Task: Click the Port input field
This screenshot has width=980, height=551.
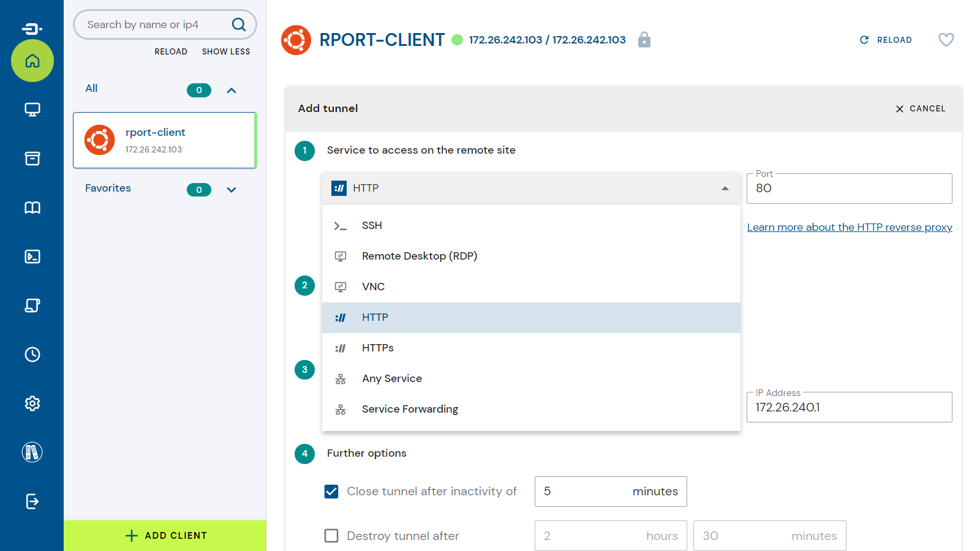Action: click(x=848, y=189)
